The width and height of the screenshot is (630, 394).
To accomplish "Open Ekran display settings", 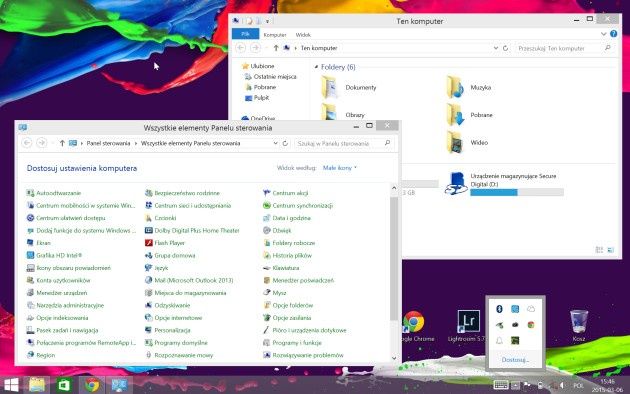I will [x=39, y=243].
